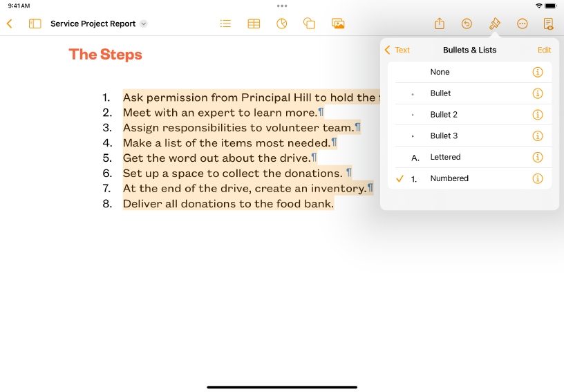The width and height of the screenshot is (564, 392).
Task: Open the media insert photo icon
Action: pyautogui.click(x=338, y=24)
